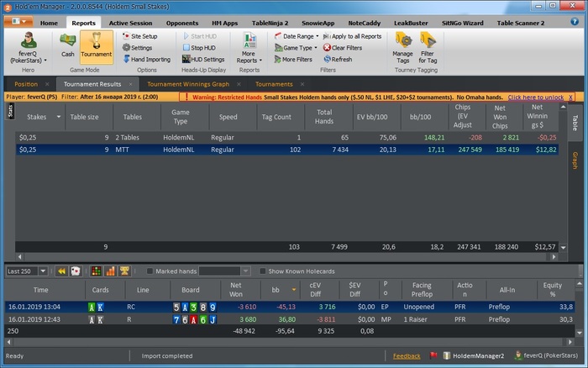
Task: Open More Reports menu
Action: coord(249,48)
